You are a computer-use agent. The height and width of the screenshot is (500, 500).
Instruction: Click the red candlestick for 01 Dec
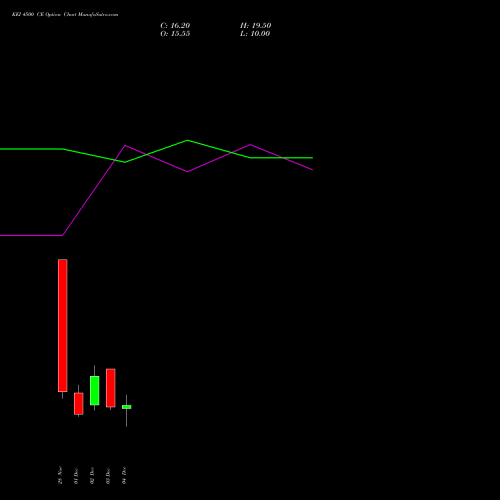pos(79,404)
